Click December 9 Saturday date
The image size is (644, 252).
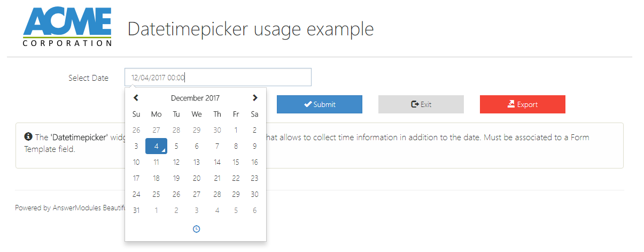pos(254,146)
